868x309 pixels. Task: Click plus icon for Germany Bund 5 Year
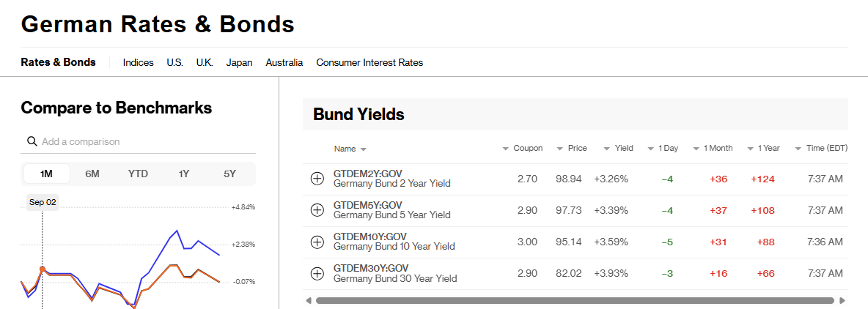point(317,210)
